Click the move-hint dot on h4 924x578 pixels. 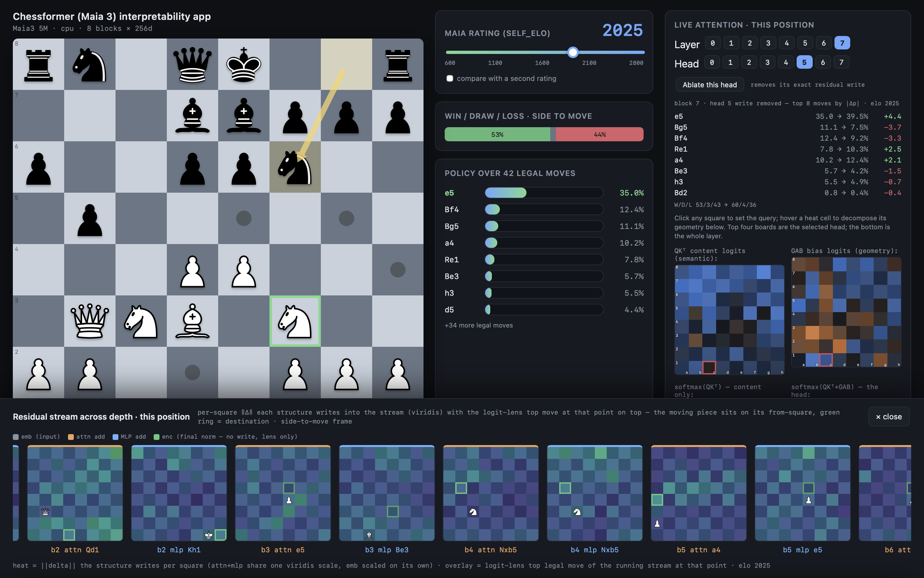398,269
